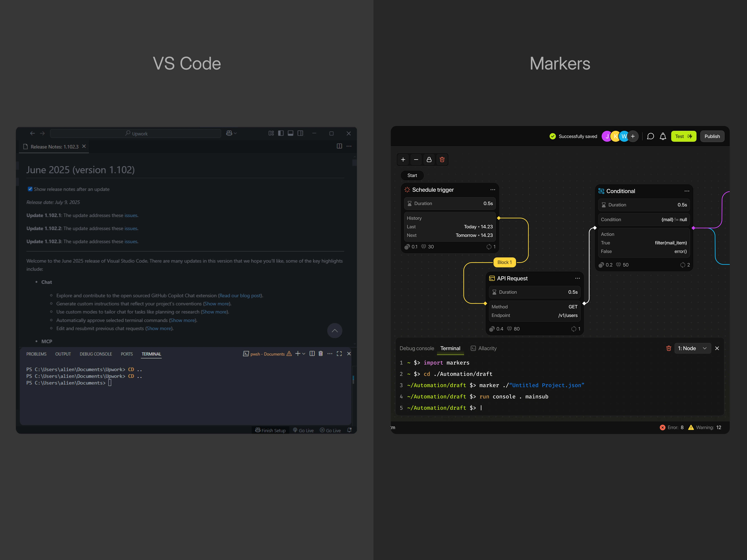Open terminal panel more actions ellipsis

tap(330, 353)
